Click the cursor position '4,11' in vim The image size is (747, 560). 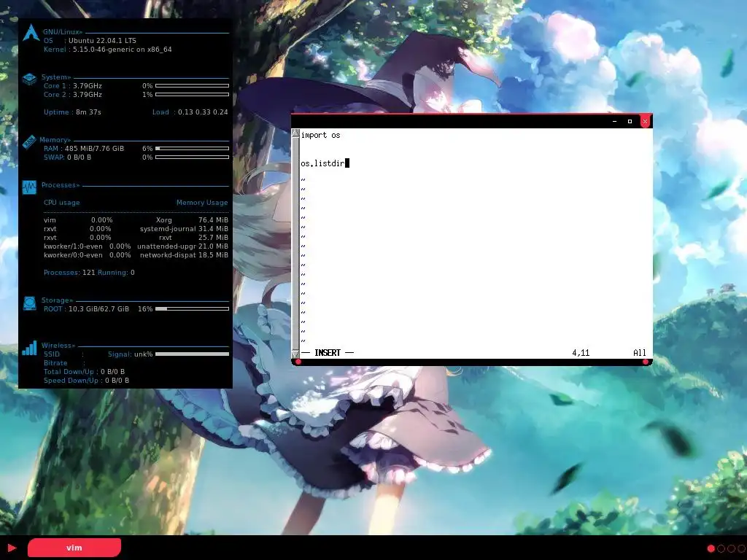point(581,353)
